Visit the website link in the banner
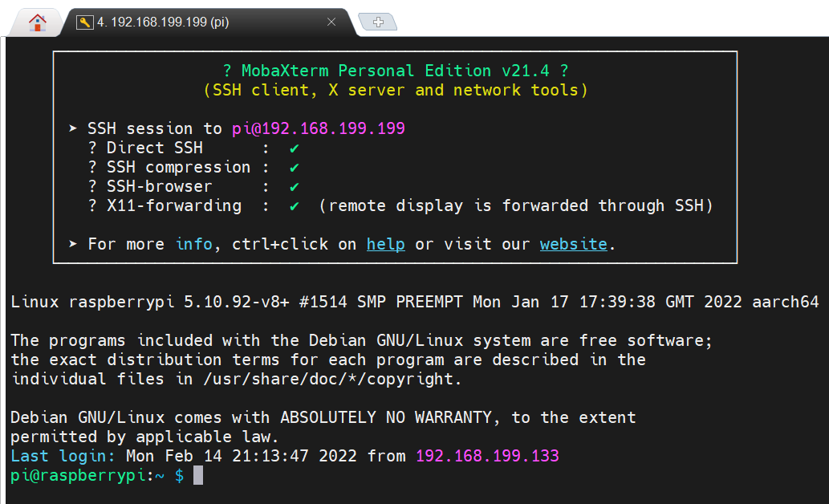829x504 pixels. pyautogui.click(x=573, y=244)
